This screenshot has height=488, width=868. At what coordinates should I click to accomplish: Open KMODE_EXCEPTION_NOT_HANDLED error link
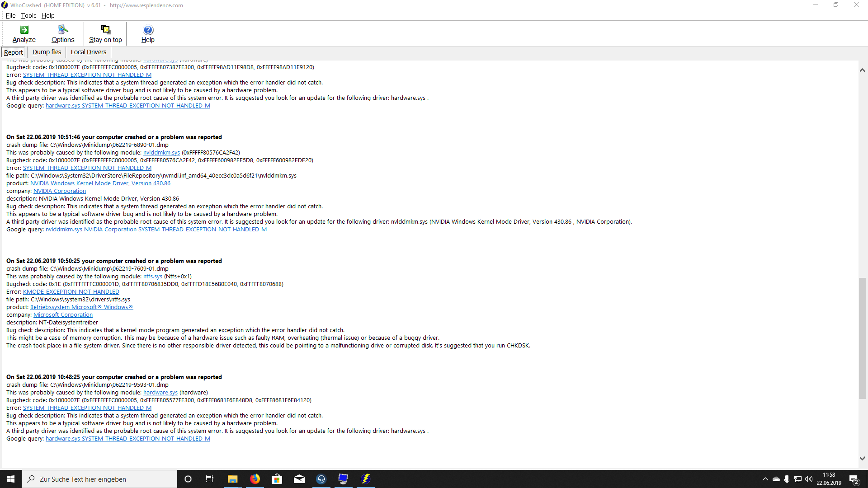71,292
